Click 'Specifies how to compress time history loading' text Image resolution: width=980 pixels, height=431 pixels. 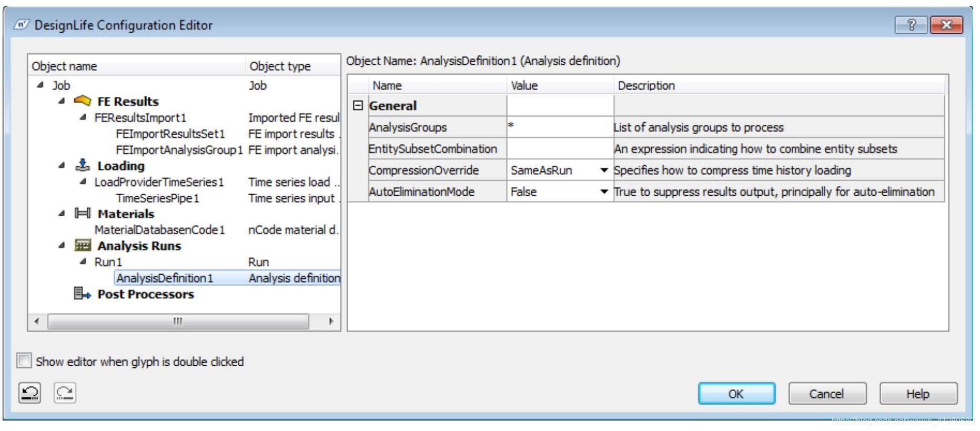point(733,171)
